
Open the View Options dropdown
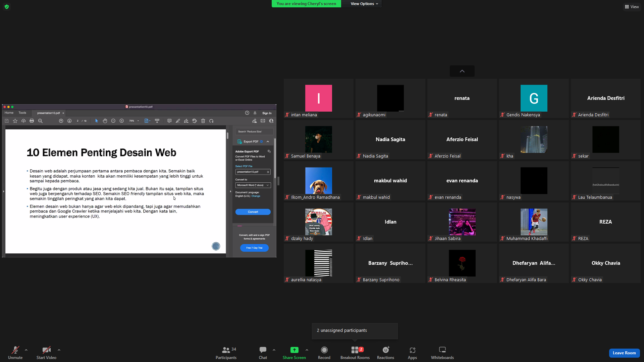click(x=364, y=4)
